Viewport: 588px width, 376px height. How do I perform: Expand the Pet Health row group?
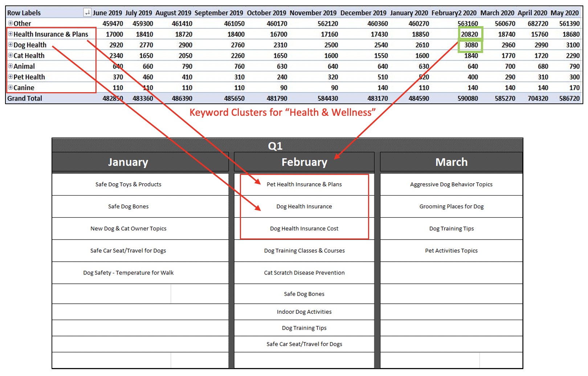pos(10,77)
